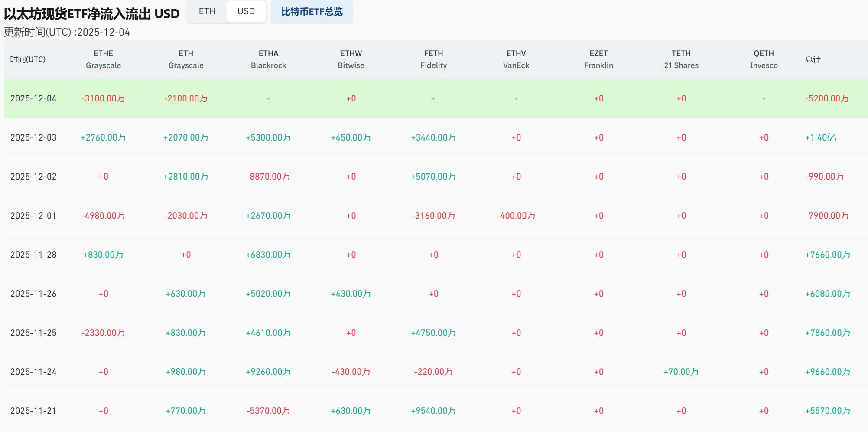
Task: Click the 时间(UTC) header cell
Action: 30,59
